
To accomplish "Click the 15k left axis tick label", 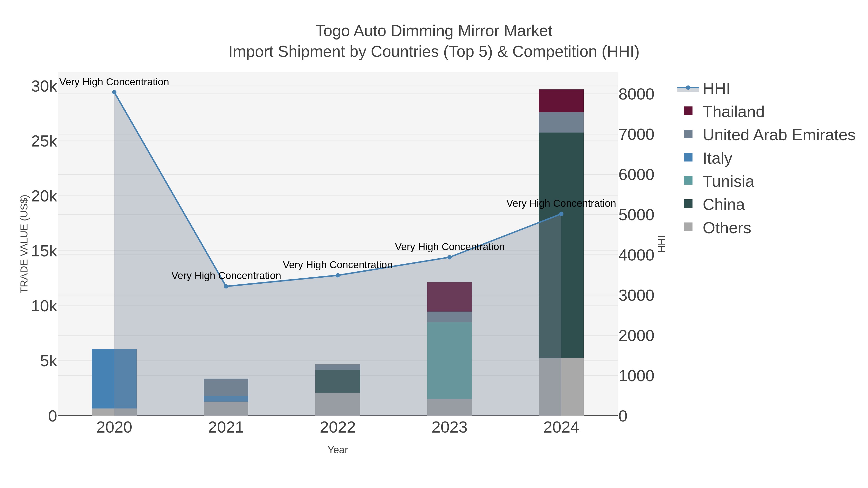I will point(44,251).
